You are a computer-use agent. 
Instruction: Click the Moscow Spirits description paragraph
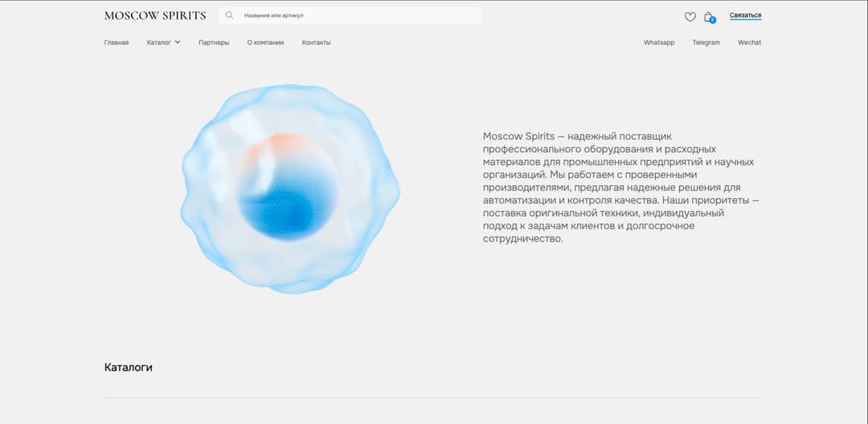point(619,187)
